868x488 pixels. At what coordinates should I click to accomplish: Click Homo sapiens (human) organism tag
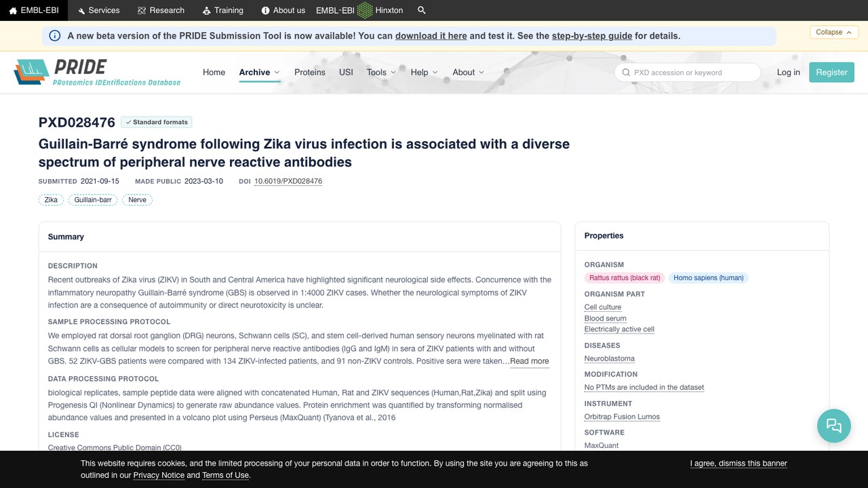pos(709,278)
